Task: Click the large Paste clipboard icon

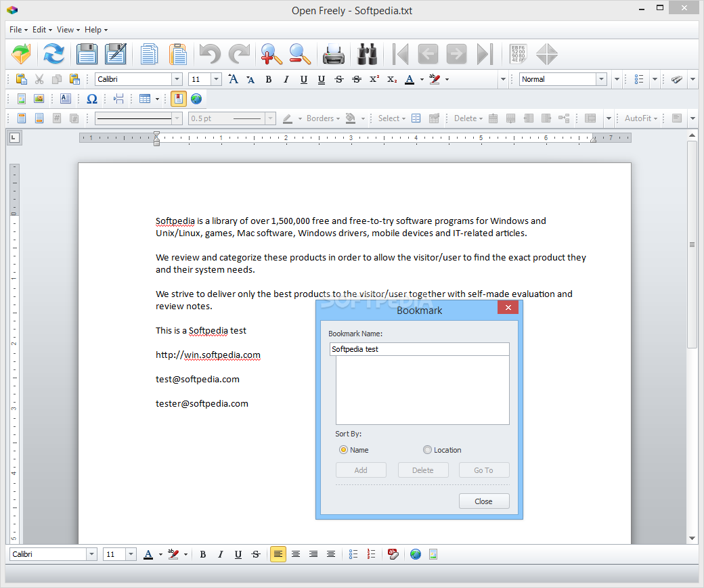Action: (178, 54)
